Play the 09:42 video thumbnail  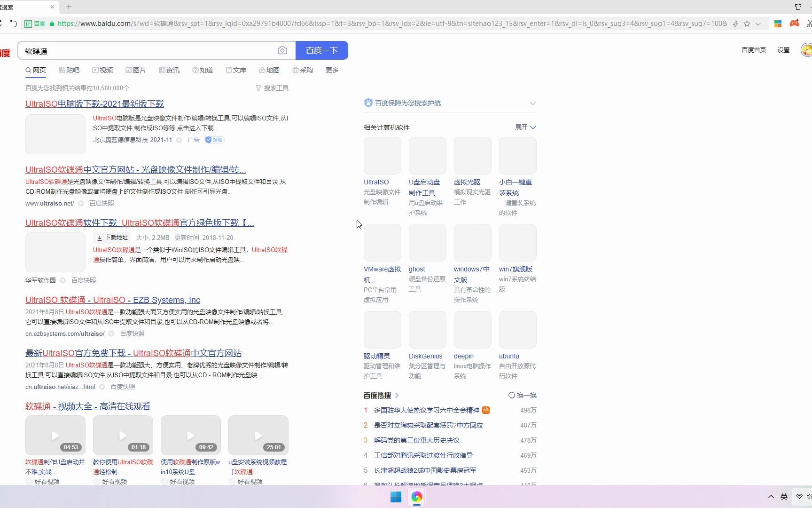pyautogui.click(x=191, y=435)
